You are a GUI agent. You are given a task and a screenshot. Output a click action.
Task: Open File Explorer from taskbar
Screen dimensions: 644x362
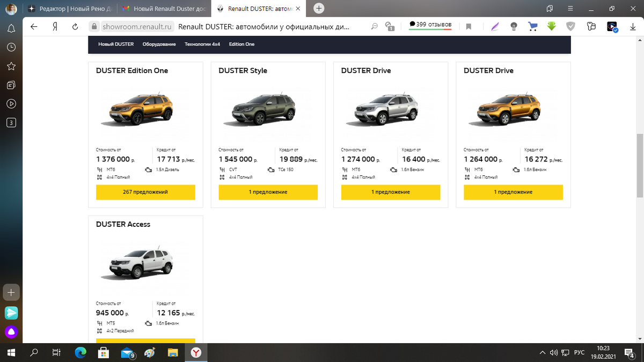(x=173, y=352)
